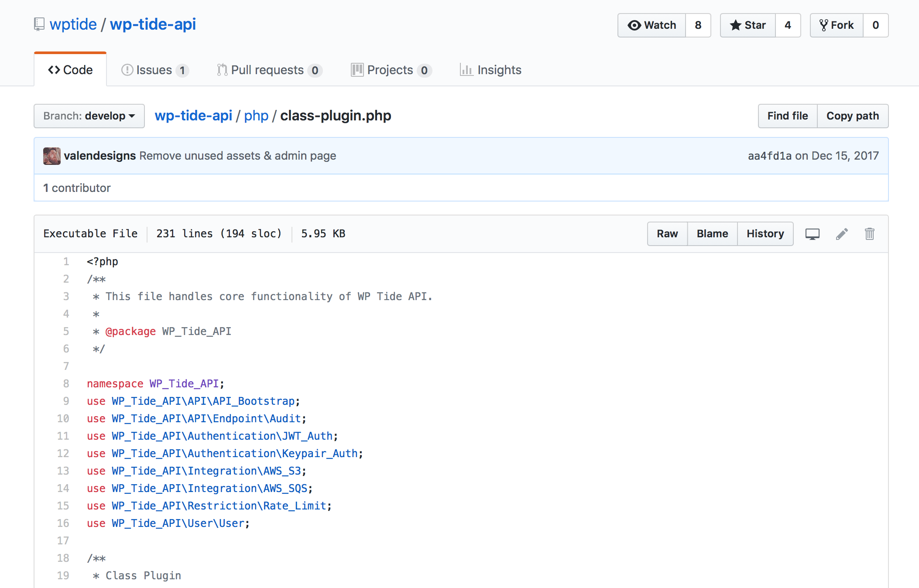
Task: Edit the file using the pencil icon
Action: pyautogui.click(x=841, y=234)
